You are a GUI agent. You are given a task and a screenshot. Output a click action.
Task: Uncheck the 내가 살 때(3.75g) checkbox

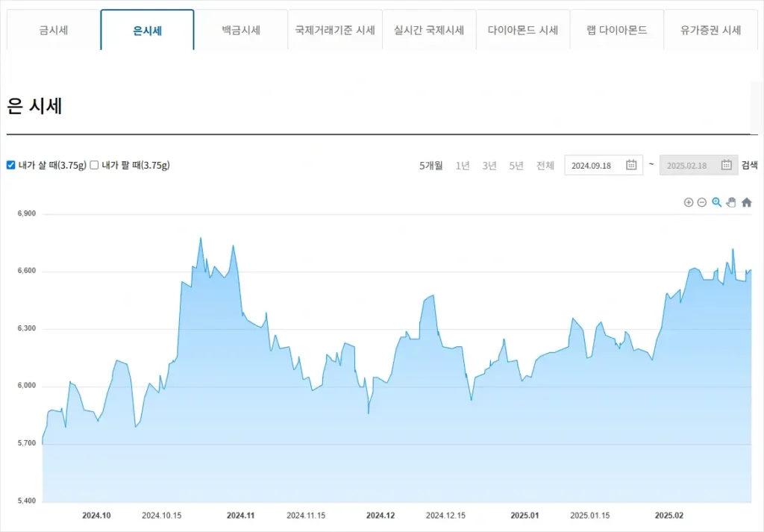pos(11,165)
